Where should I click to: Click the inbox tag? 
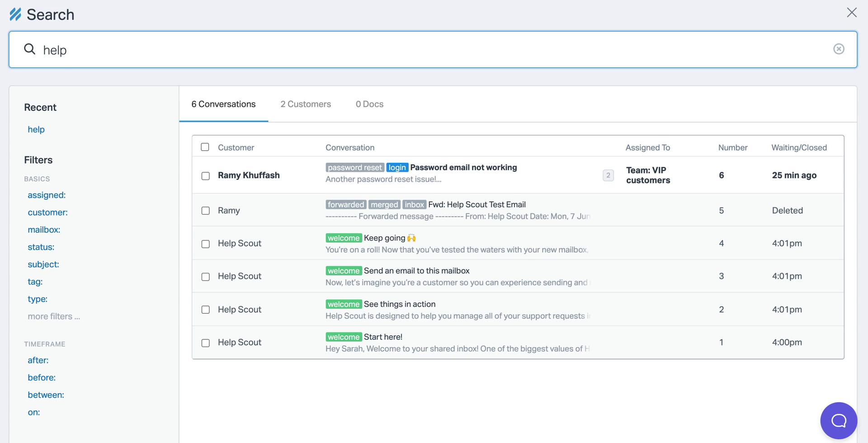[x=414, y=205]
